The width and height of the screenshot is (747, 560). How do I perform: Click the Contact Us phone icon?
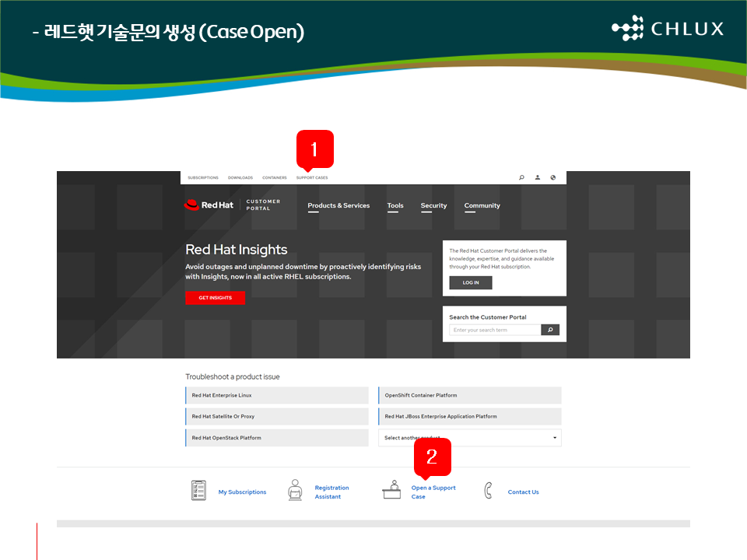click(x=488, y=491)
